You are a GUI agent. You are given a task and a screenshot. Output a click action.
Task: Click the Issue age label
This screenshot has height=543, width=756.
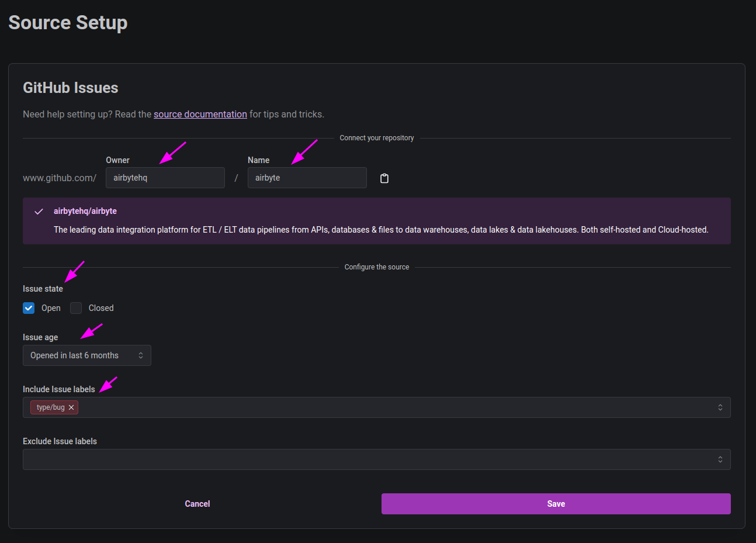40,337
